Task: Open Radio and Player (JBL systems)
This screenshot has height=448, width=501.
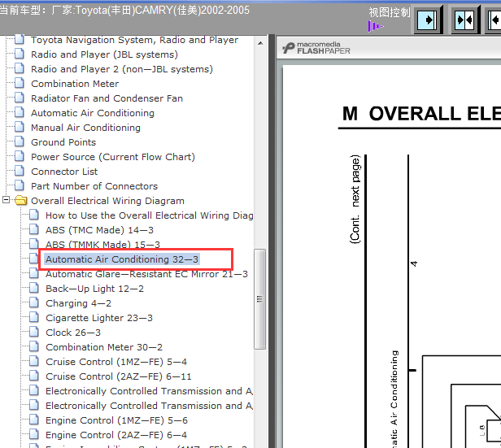Action: [104, 54]
